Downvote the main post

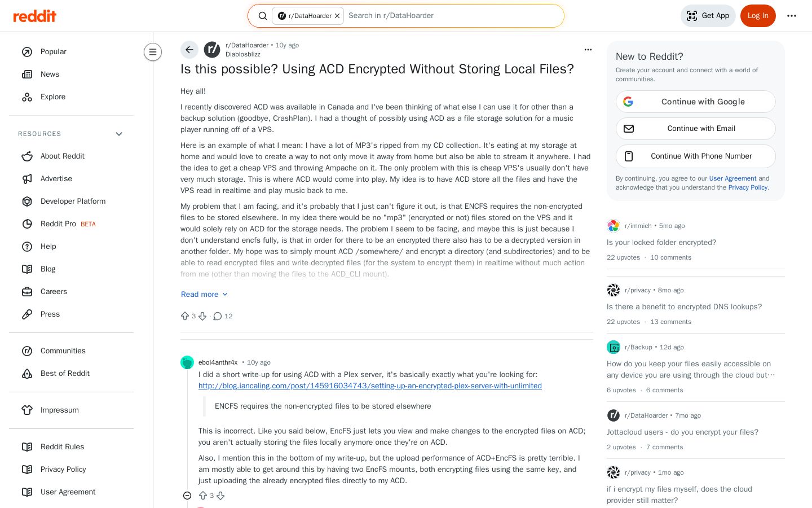point(202,316)
